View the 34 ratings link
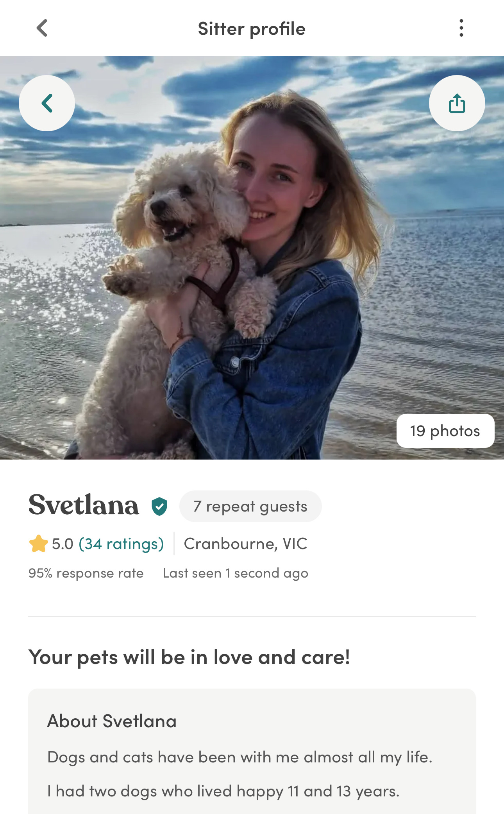 click(x=121, y=544)
